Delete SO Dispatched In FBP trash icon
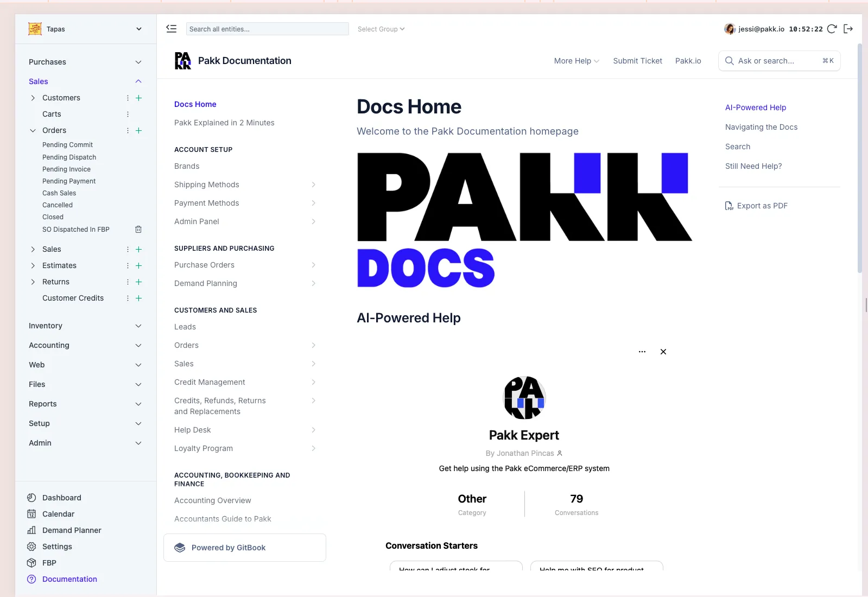This screenshot has height=597, width=868. (138, 230)
